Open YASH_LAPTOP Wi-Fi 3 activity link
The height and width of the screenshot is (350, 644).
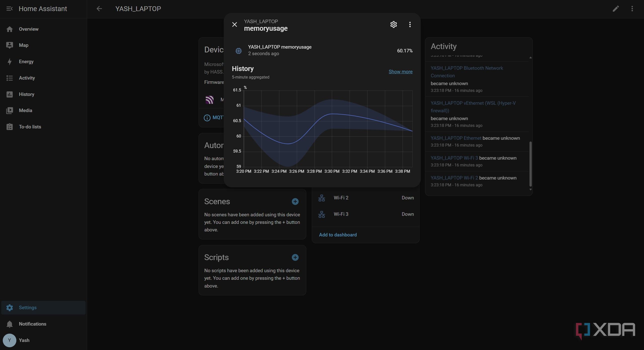point(454,158)
